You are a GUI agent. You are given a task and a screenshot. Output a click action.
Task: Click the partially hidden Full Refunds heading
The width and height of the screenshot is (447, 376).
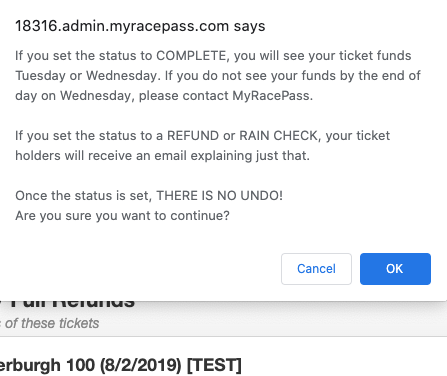67,304
